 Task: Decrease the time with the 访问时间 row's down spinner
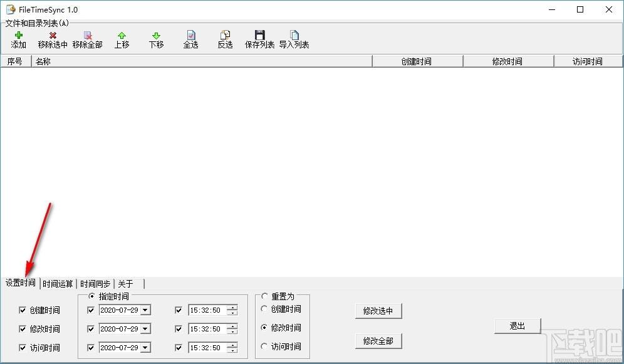click(232, 350)
